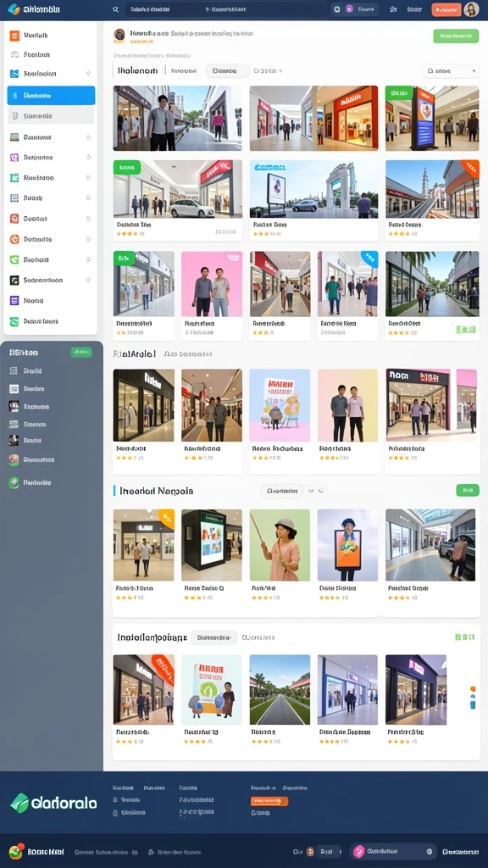Open the user avatar in the header

pos(471,9)
